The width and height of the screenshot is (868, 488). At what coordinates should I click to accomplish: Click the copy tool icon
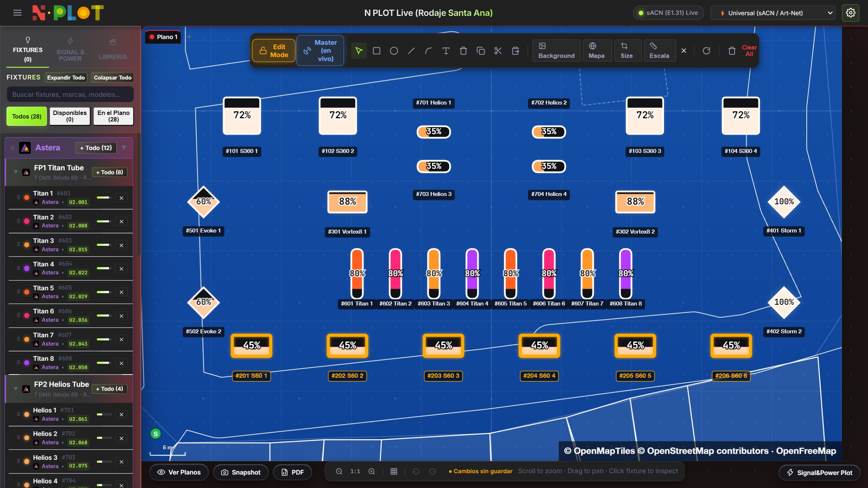click(481, 51)
